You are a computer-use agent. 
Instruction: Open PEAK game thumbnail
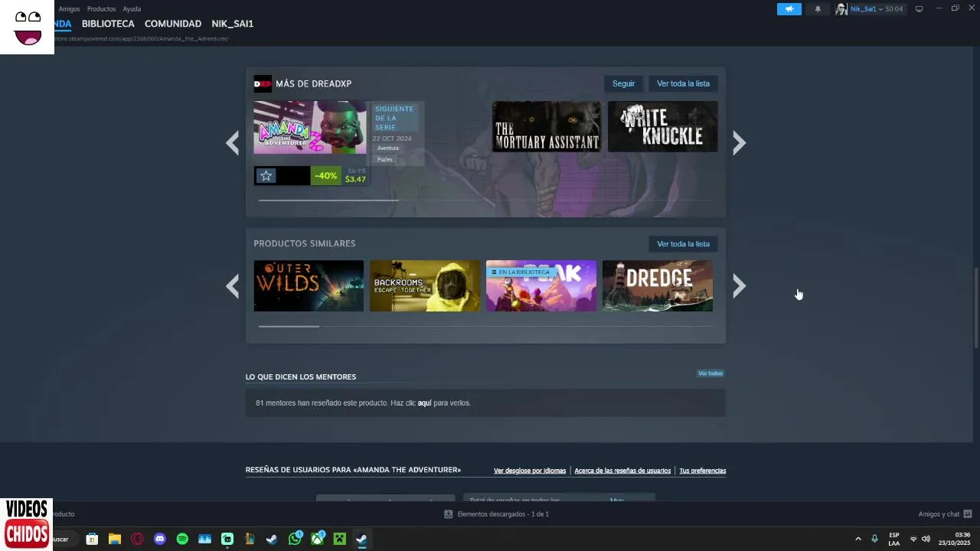click(541, 286)
